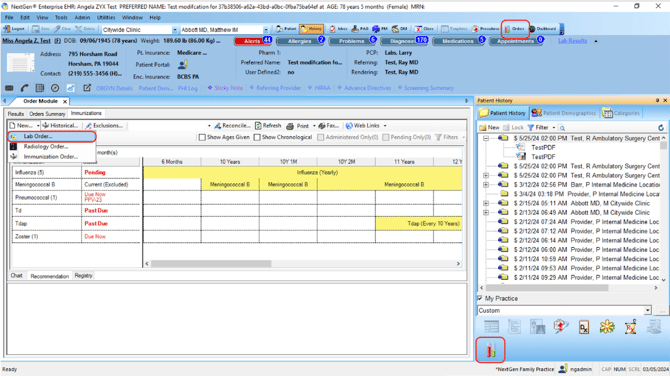Click the test tubes lab orders icon
Image resolution: width=670 pixels, height=377 pixels.
coord(491,350)
